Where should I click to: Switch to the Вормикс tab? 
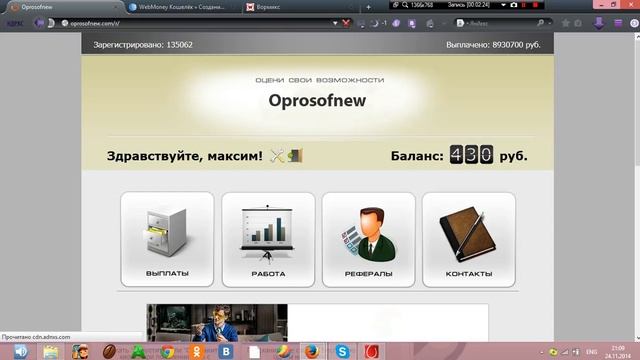pyautogui.click(x=300, y=7)
